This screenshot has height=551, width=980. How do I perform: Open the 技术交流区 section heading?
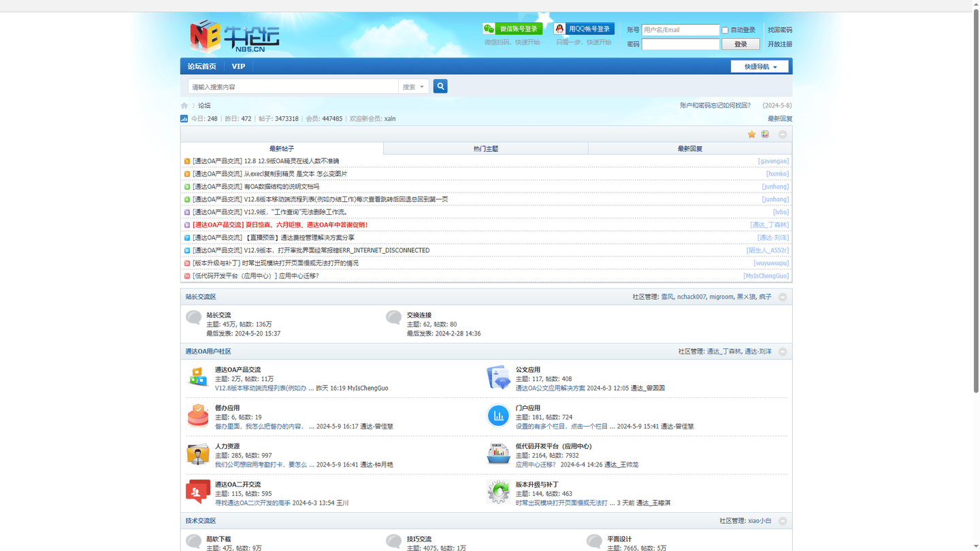(x=201, y=521)
